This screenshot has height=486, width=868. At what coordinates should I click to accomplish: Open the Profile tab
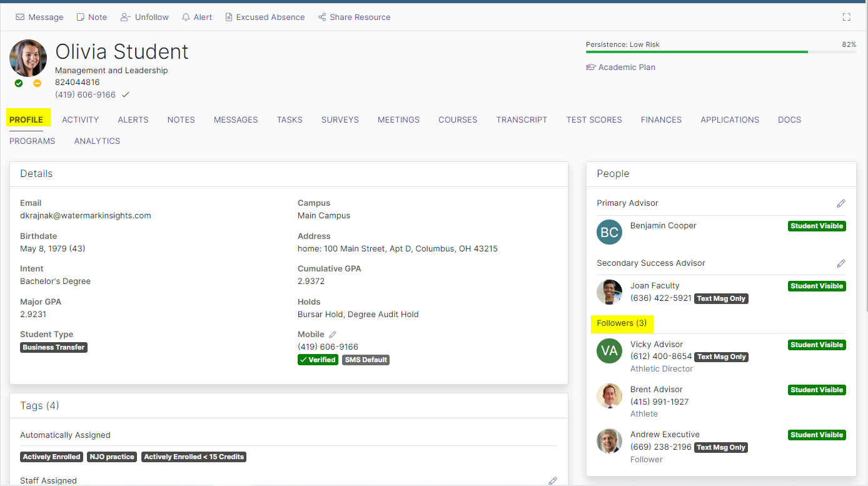[26, 119]
